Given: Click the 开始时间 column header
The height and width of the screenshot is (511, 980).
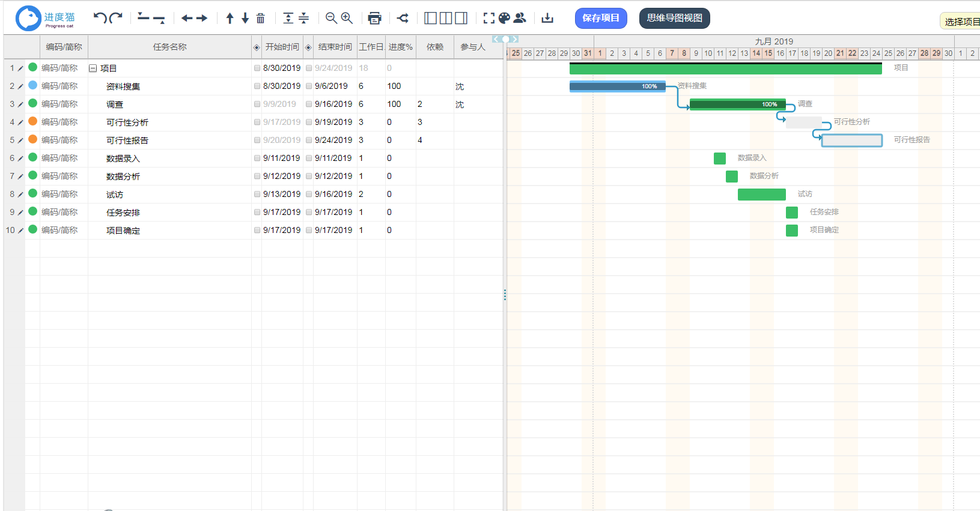Looking at the screenshot, I should tap(282, 47).
